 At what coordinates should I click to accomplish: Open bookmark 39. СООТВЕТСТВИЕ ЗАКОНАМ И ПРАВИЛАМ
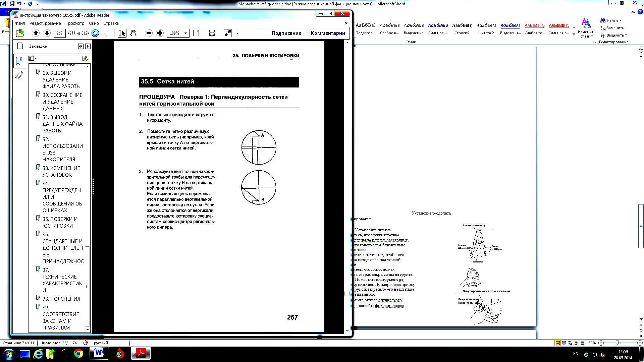[60, 317]
